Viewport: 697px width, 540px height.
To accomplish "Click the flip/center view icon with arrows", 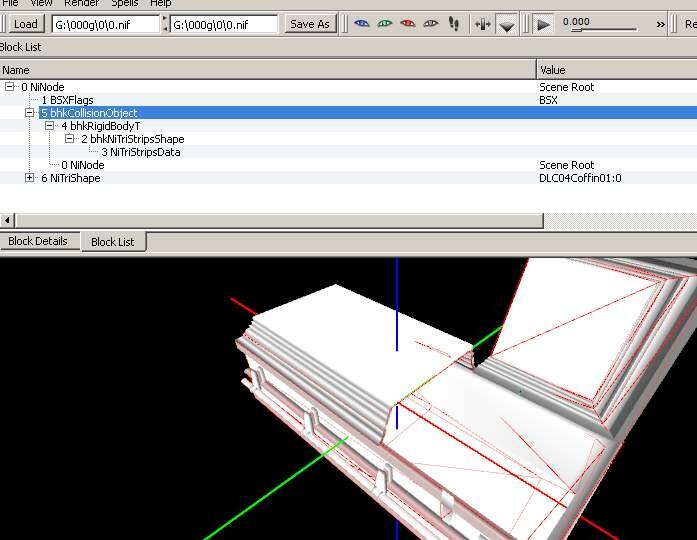I will [483, 24].
